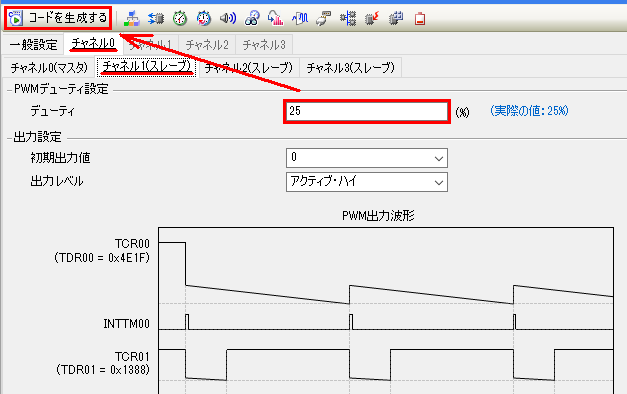Click the blue text 実際の値:25%
This screenshot has height=394, width=627.
pos(529,111)
